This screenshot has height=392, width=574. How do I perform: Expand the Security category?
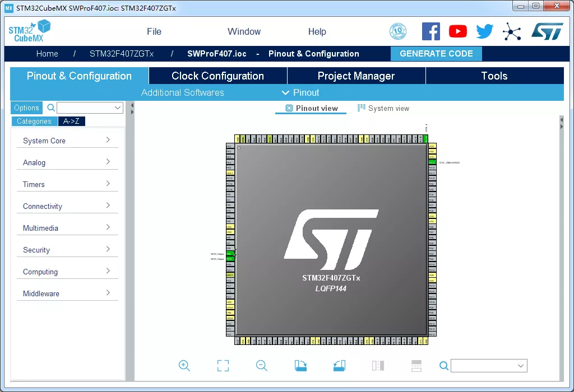pos(67,250)
